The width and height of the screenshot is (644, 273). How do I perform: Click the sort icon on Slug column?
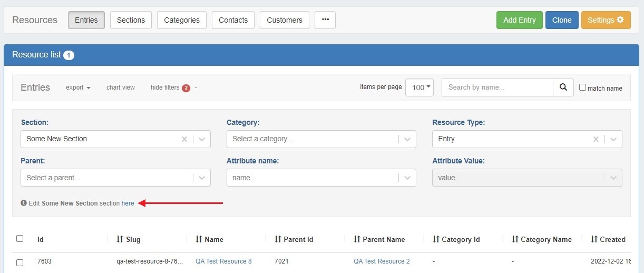pyautogui.click(x=120, y=239)
